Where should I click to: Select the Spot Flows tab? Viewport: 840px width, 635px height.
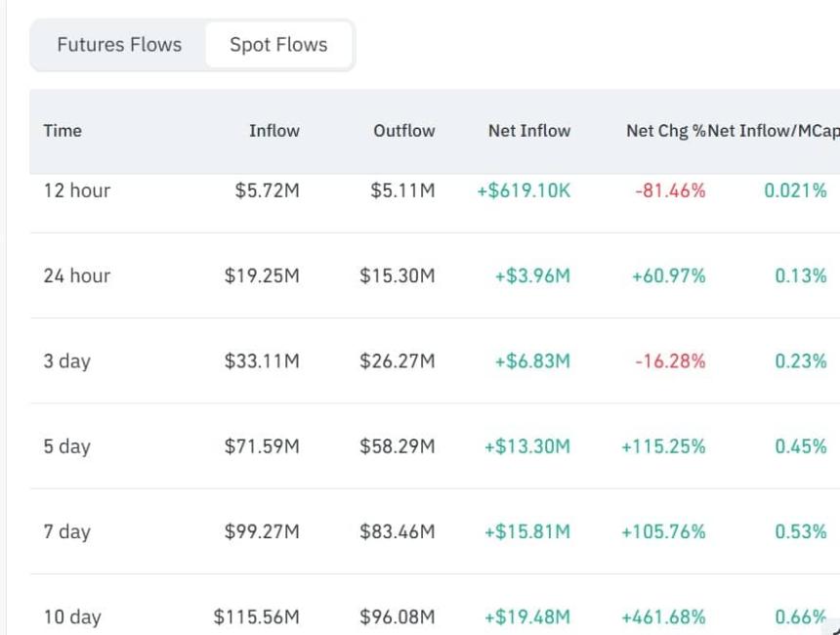(x=278, y=45)
